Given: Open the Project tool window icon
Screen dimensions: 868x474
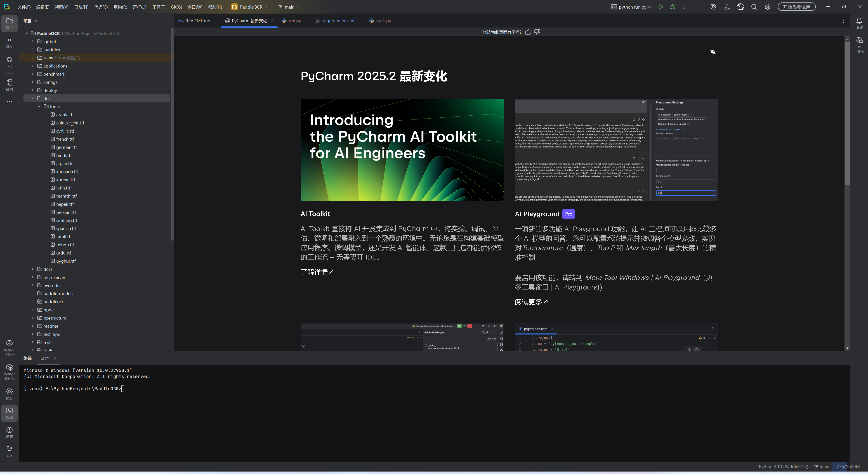Looking at the screenshot, I should (x=9, y=23).
